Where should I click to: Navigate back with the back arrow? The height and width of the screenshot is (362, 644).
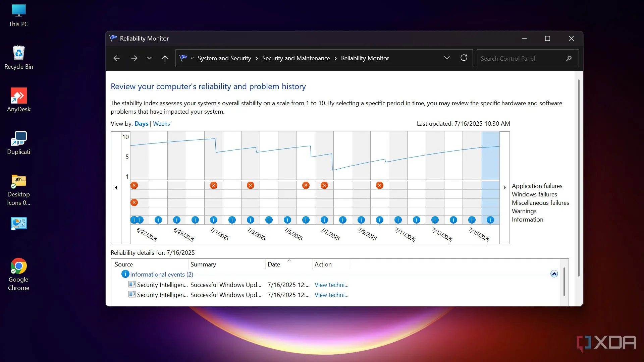pos(116,58)
